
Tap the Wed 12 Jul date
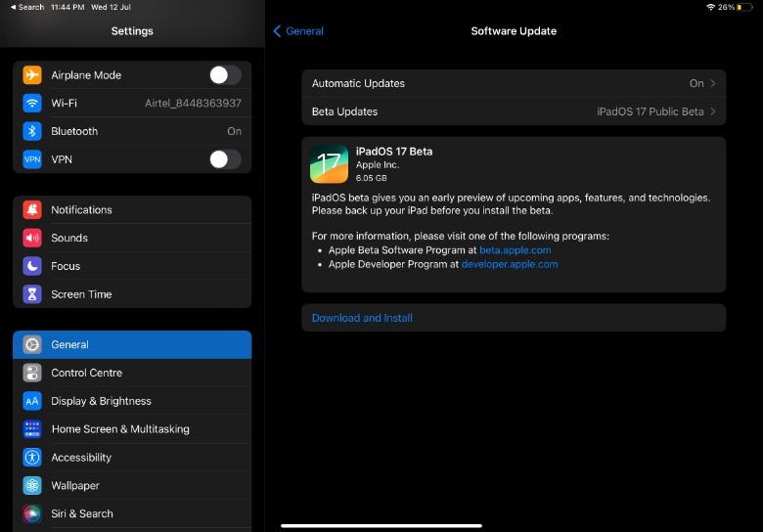[x=111, y=7]
